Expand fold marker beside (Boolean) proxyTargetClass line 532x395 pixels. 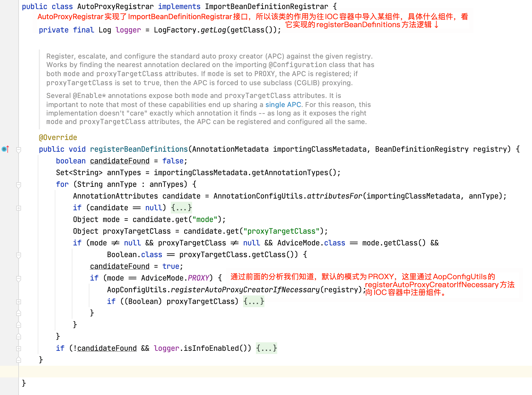tap(19, 302)
